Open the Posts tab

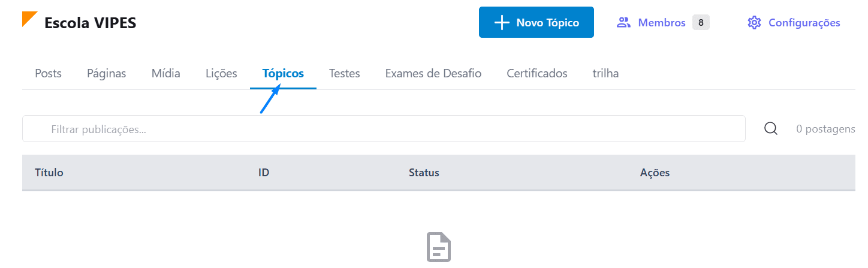(x=48, y=74)
